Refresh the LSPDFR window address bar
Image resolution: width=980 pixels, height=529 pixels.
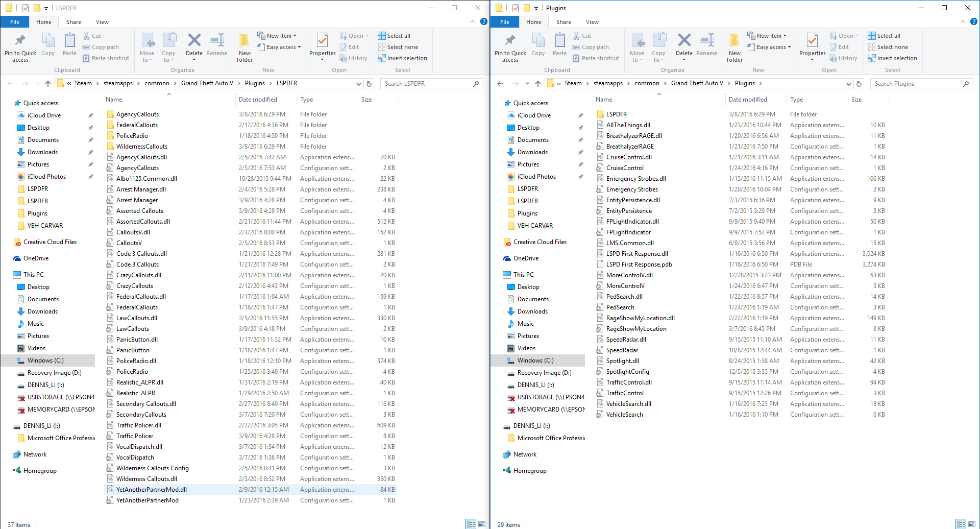point(370,84)
